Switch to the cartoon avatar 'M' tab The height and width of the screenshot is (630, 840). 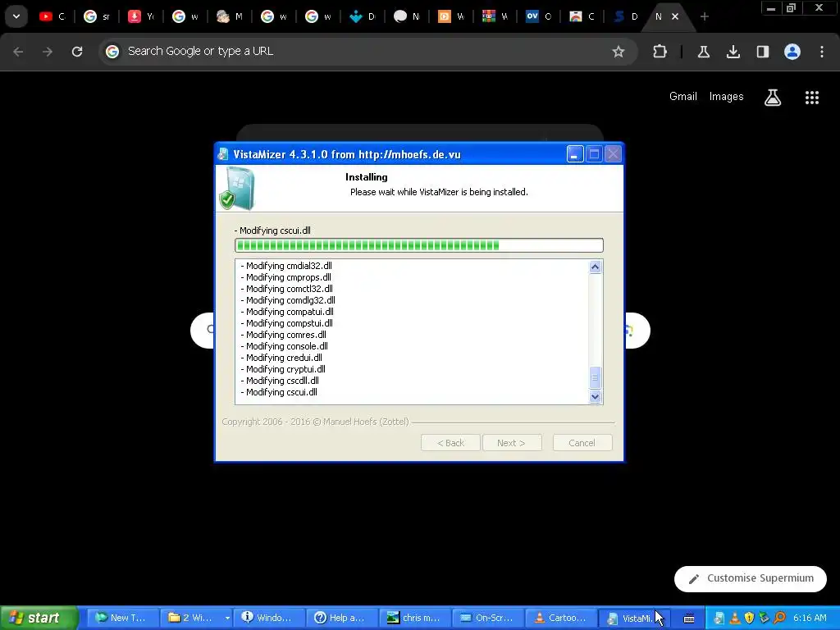coord(230,16)
